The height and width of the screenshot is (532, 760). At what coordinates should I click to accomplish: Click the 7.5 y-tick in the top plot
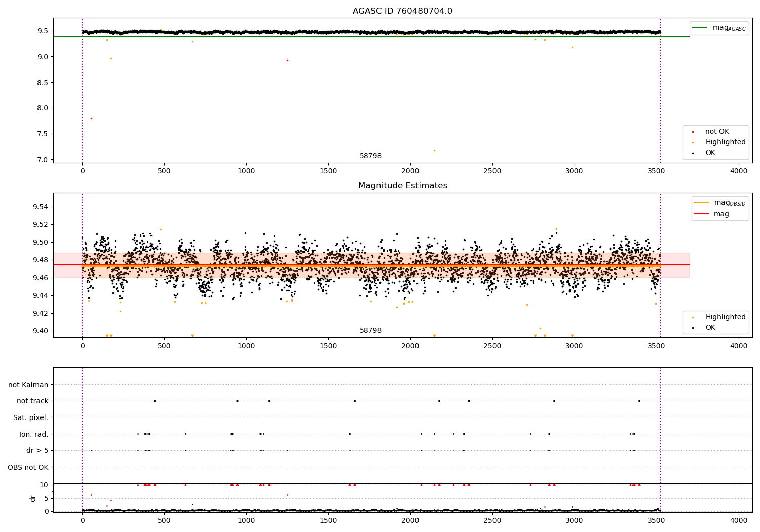point(43,134)
